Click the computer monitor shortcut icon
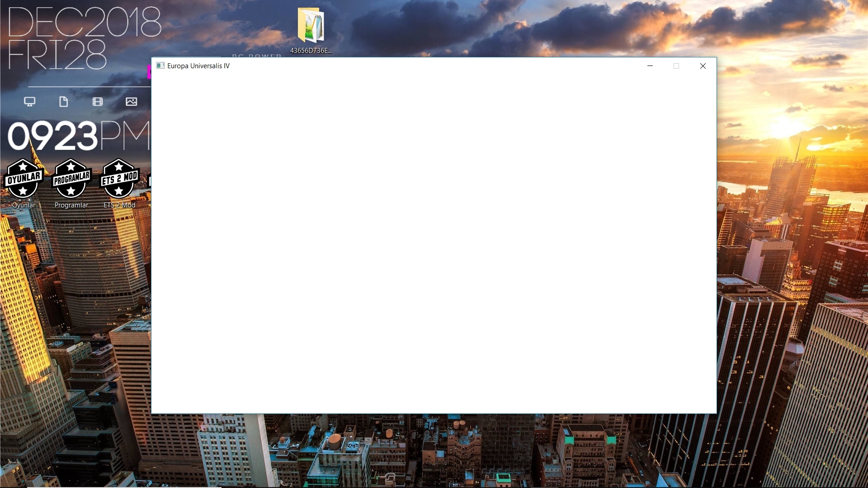The height and width of the screenshot is (488, 868). coord(30,102)
